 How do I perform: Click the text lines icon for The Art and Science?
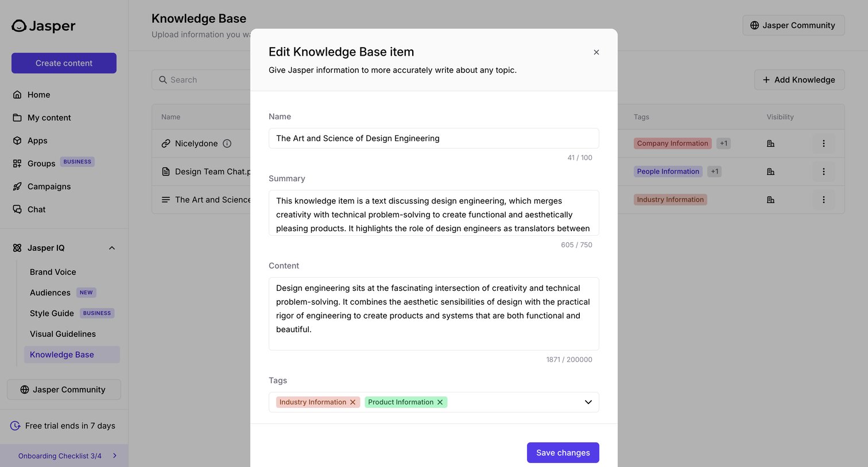coord(166,200)
